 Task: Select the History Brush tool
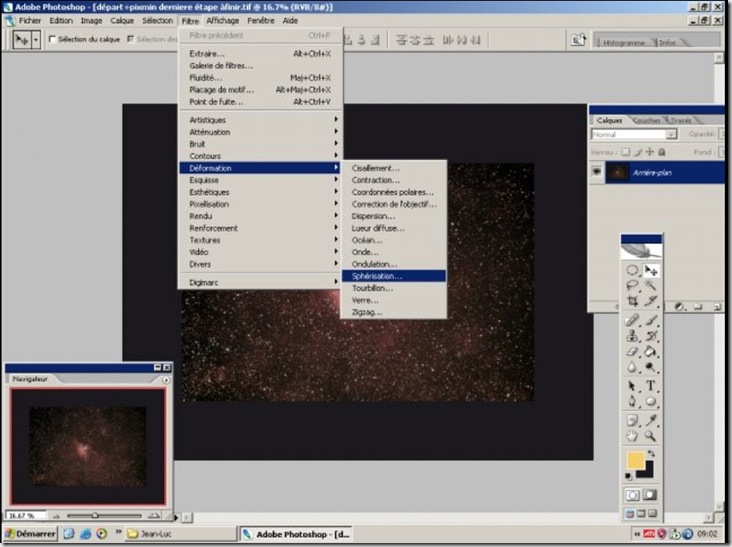click(651, 336)
